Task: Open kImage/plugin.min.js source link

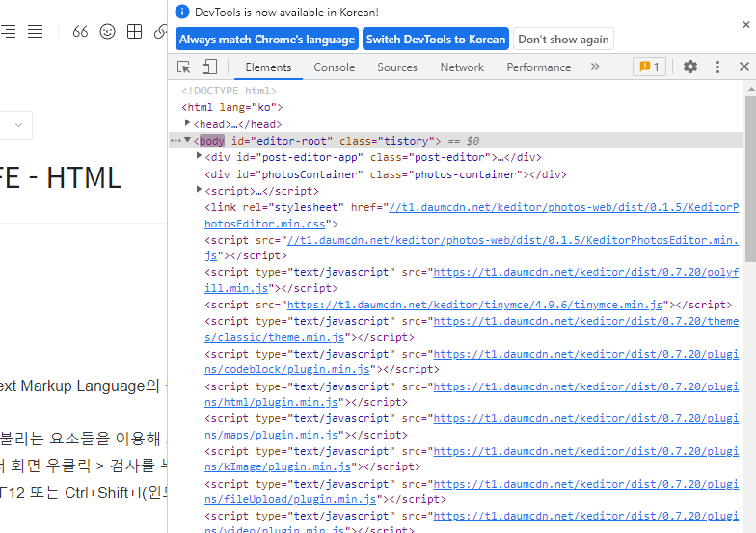Action: coord(472,459)
